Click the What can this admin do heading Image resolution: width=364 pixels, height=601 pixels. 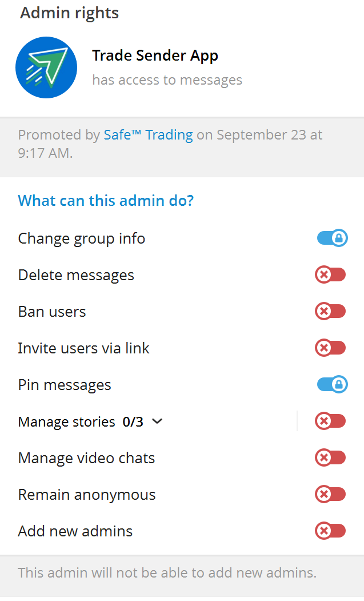[x=106, y=200]
